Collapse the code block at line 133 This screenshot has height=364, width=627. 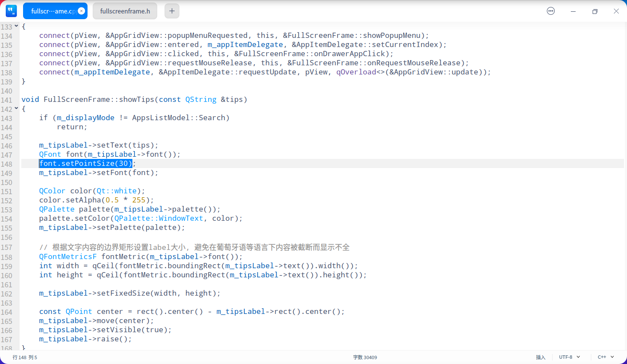[x=17, y=26]
